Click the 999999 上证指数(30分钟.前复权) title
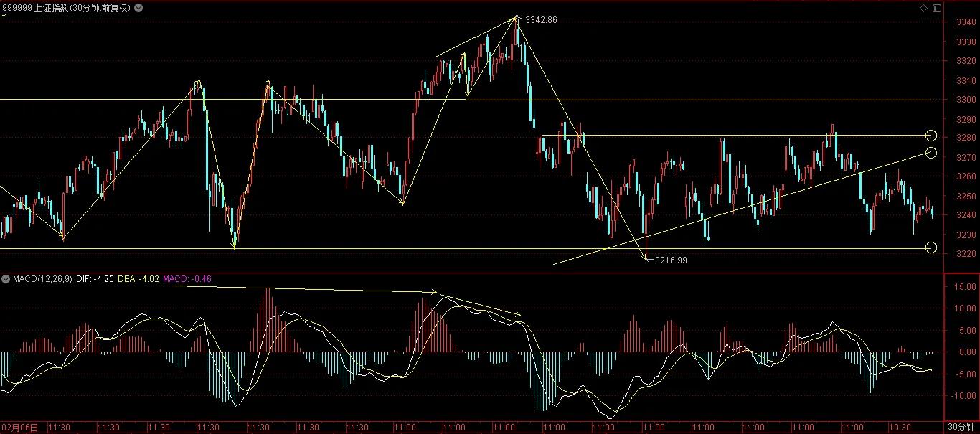This screenshot has height=434, width=980. 66,8
